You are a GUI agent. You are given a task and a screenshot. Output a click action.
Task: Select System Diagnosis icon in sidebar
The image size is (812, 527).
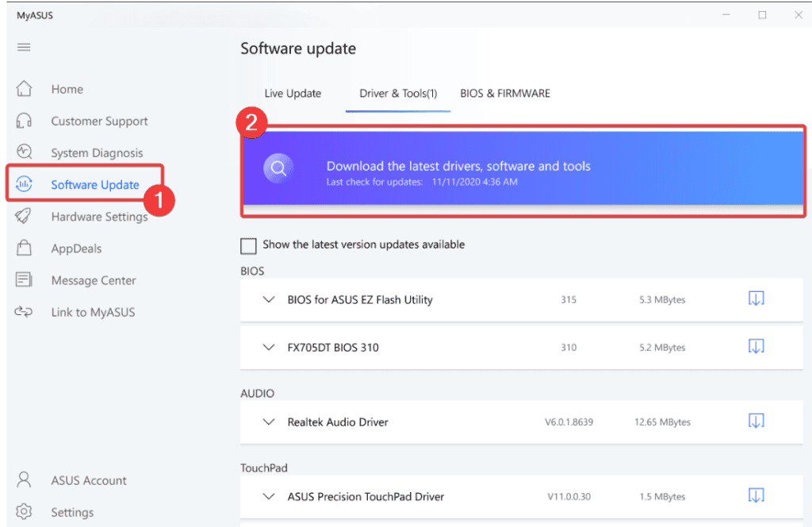pyautogui.click(x=24, y=152)
